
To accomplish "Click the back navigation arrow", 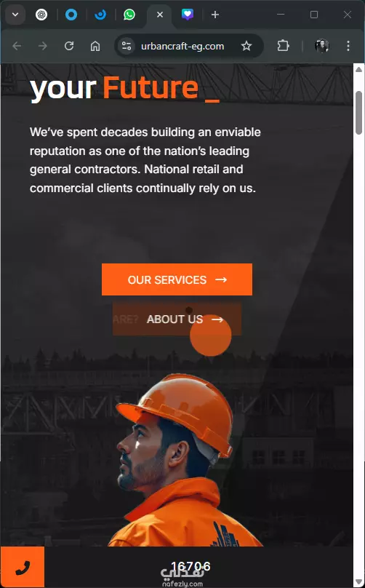I will pos(17,46).
